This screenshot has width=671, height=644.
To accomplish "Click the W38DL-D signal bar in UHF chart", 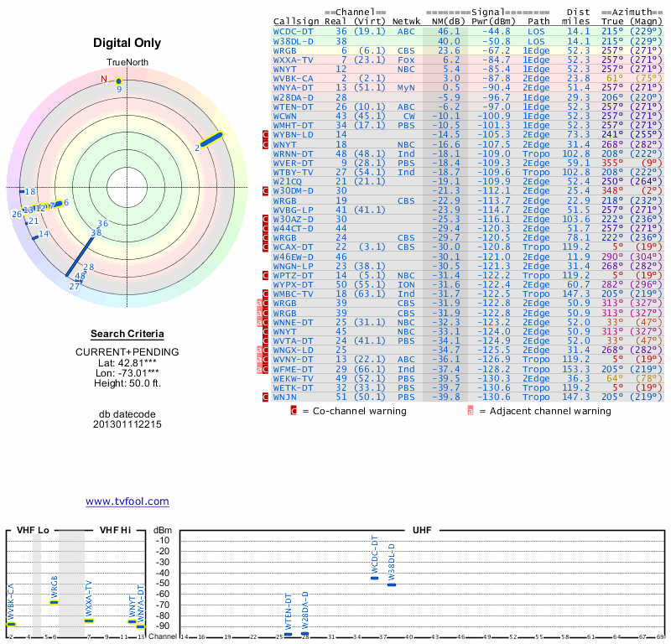I will click(391, 584).
